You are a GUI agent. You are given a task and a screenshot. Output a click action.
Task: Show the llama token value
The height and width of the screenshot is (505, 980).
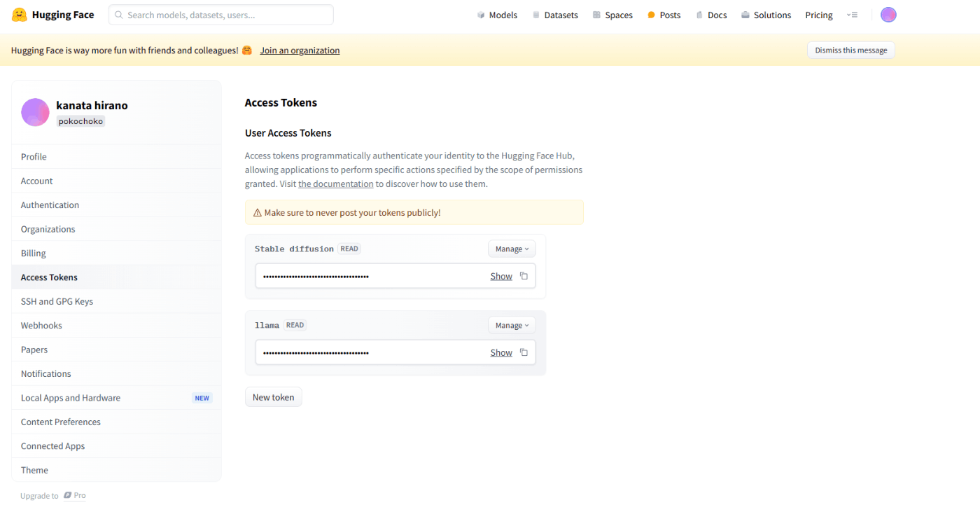coord(501,352)
